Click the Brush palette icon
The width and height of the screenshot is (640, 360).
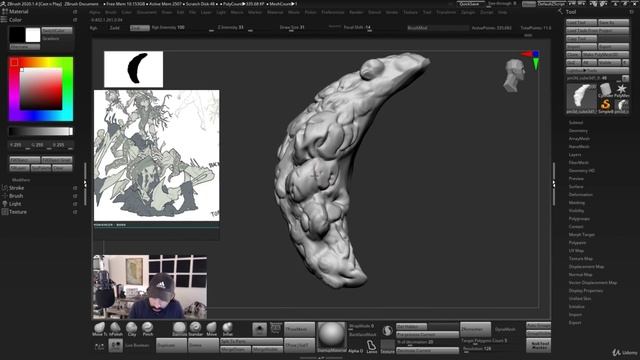click(x=4, y=196)
